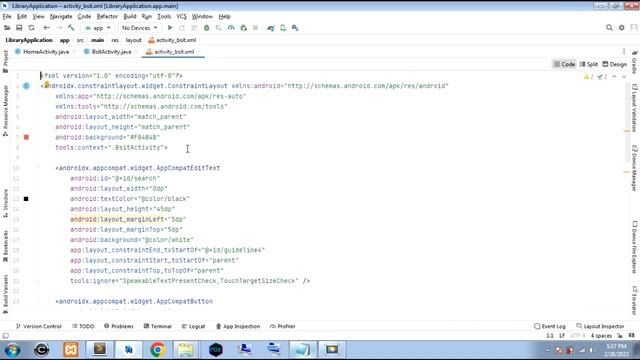
Task: Go forward with the right arrow icon
Action: [x=59, y=28]
